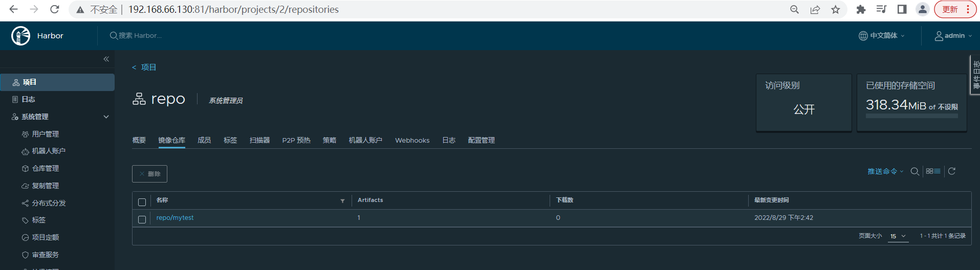Reload the page with browser refresh icon

(x=54, y=9)
